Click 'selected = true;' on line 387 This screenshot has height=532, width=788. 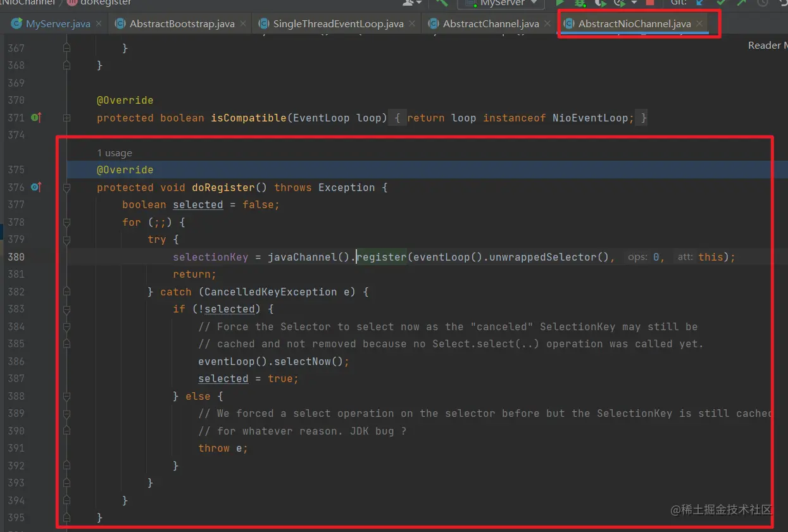[x=249, y=378]
